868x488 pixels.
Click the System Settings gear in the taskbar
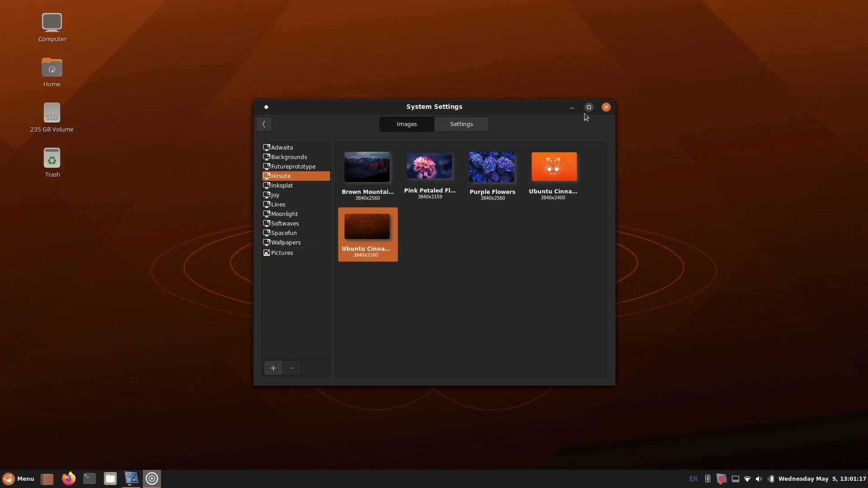[152, 479]
